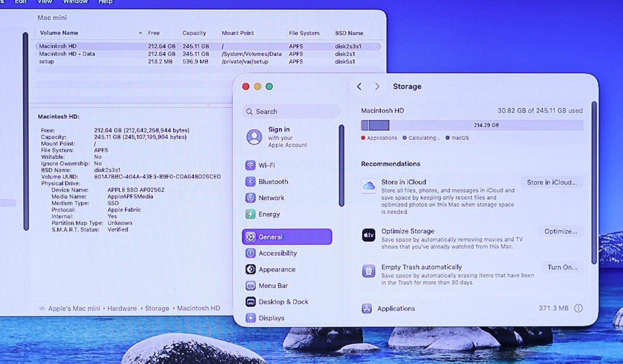Viewport: 623px width, 364px height.
Task: Open Network settings pane
Action: [x=271, y=198]
